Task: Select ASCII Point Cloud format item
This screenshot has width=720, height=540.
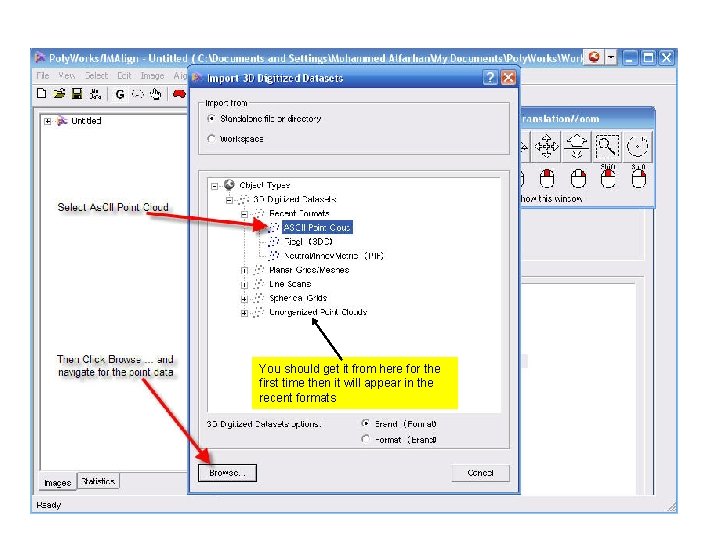Action: (x=317, y=227)
